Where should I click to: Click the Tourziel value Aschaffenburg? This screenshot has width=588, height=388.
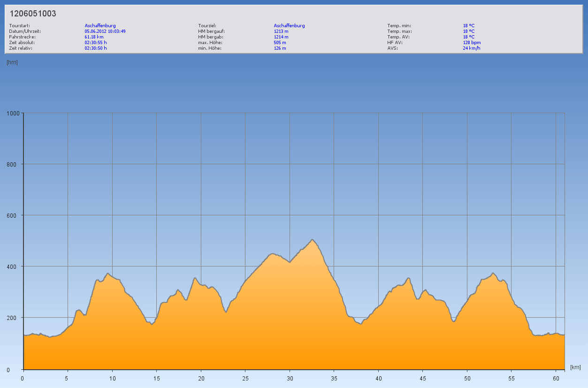click(289, 25)
